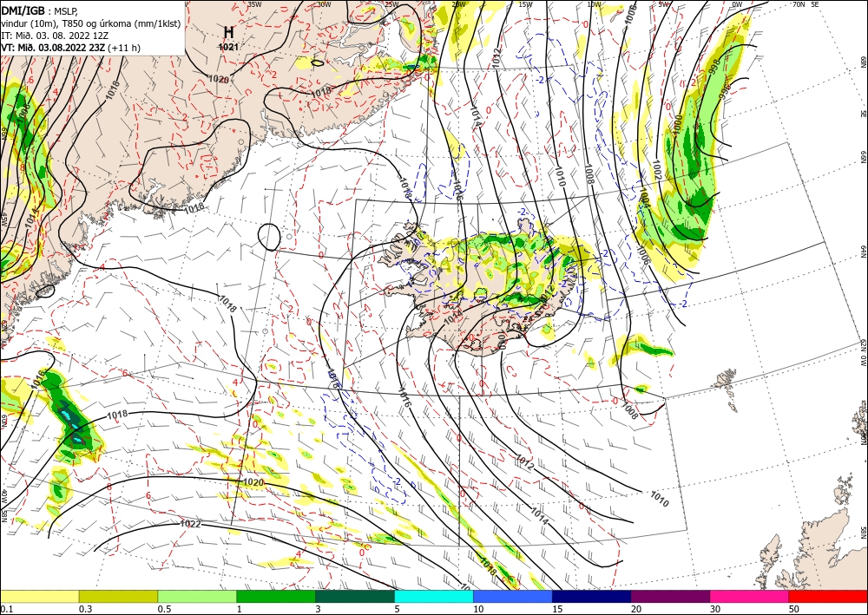Select the purple 20–30 legend swatch

[x=670, y=596]
